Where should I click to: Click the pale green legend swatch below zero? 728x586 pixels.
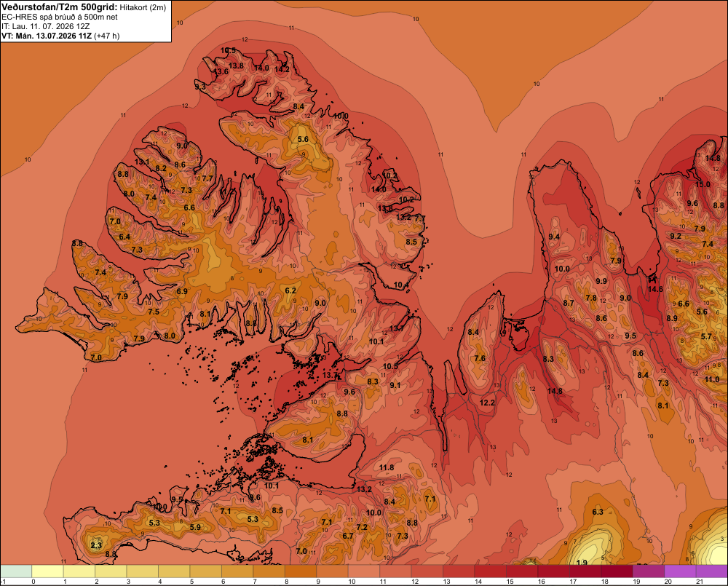tap(16, 571)
